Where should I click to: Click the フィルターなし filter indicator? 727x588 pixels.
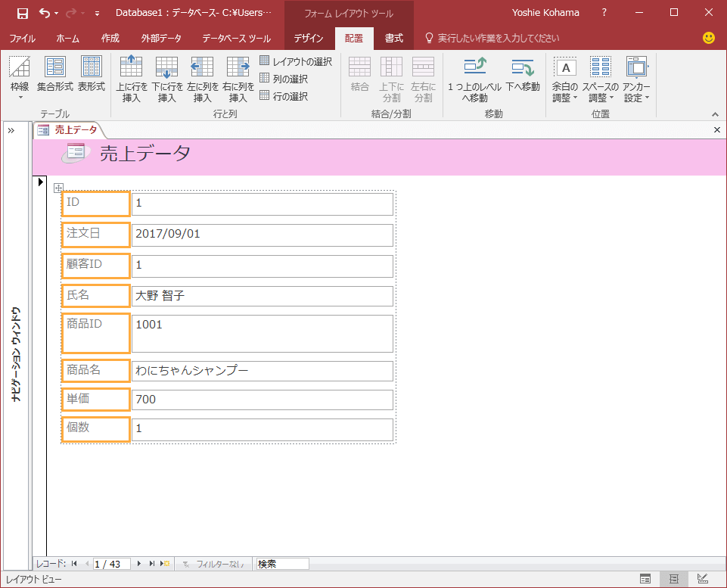pos(213,564)
